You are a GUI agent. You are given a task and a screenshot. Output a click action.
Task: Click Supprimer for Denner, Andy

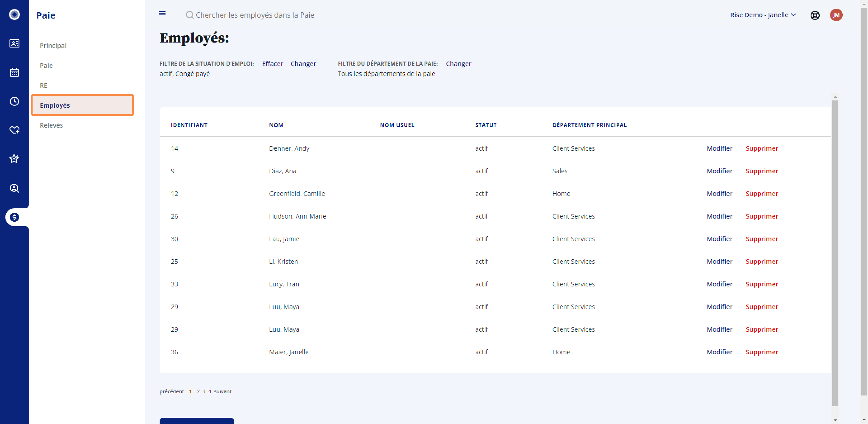tap(762, 148)
